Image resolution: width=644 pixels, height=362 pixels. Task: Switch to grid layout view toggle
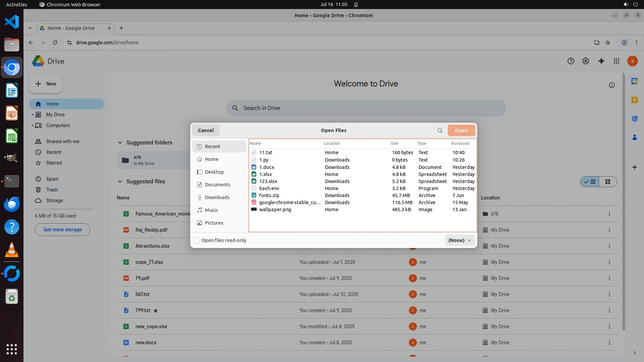tap(607, 182)
